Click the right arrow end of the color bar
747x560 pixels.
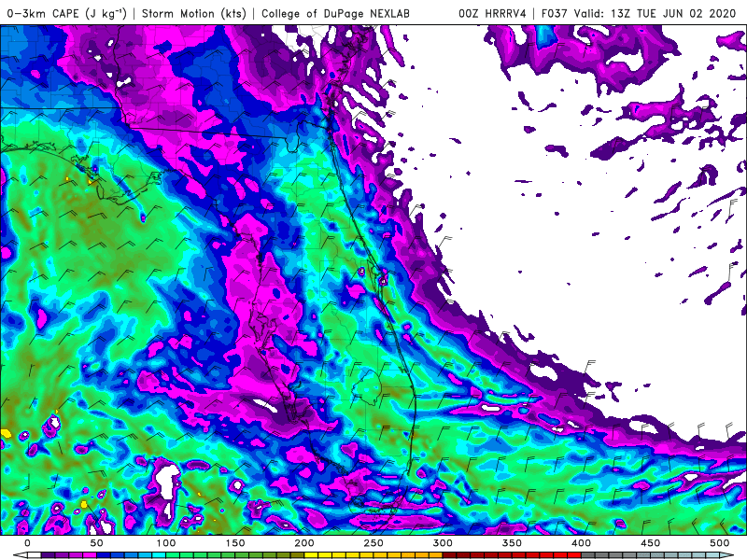pyautogui.click(x=727, y=555)
